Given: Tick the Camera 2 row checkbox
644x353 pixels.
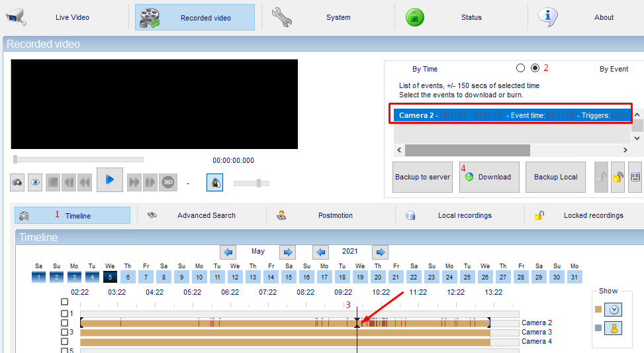Looking at the screenshot, I should tap(64, 323).
